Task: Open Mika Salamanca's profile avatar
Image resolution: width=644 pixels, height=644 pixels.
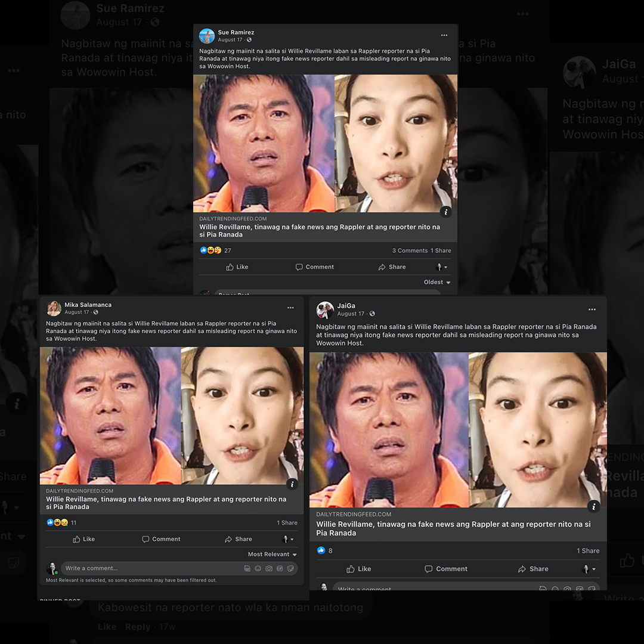Action: (x=54, y=308)
